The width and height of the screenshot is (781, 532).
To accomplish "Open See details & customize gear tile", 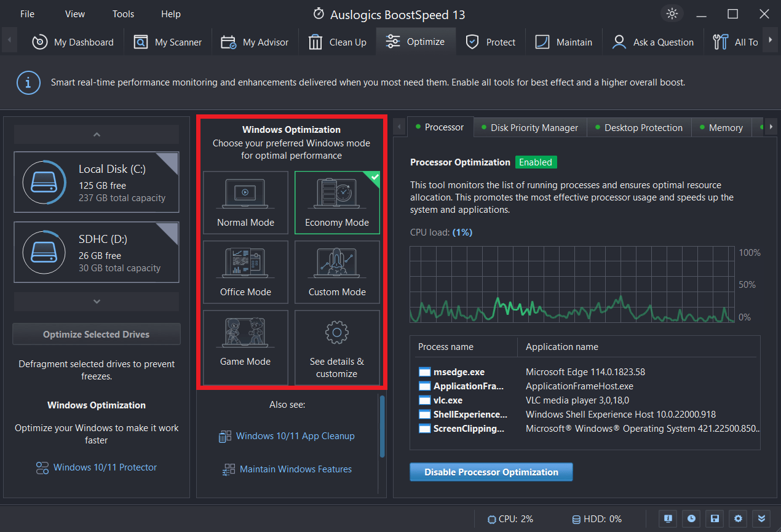I will tap(337, 347).
